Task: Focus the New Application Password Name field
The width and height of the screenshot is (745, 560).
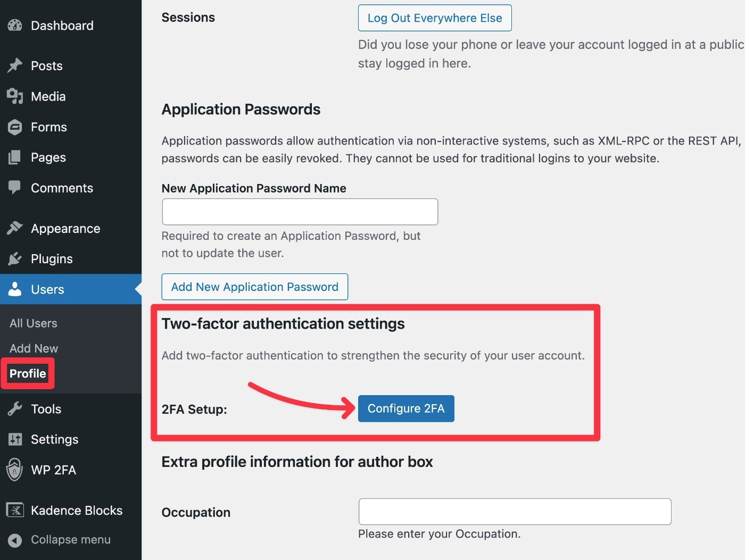Action: pyautogui.click(x=300, y=212)
